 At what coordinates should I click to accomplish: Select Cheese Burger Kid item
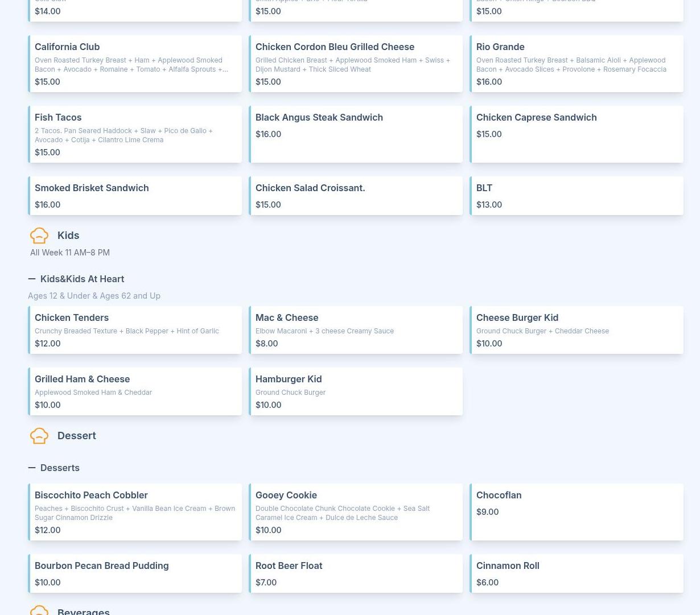[577, 330]
